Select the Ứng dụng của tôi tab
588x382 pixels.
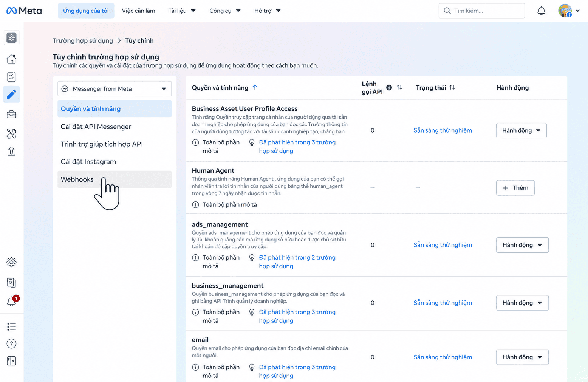click(x=86, y=11)
